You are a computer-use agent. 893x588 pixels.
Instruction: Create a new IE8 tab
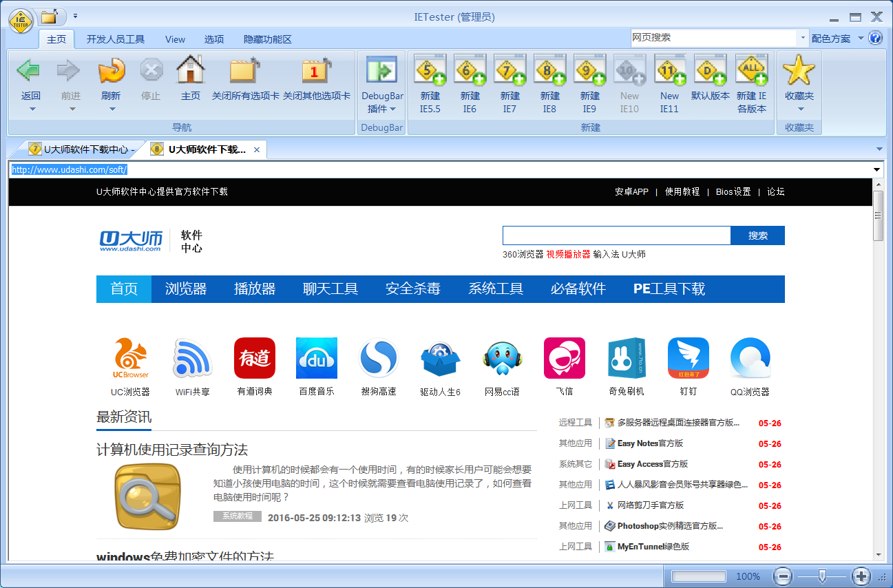coord(549,70)
